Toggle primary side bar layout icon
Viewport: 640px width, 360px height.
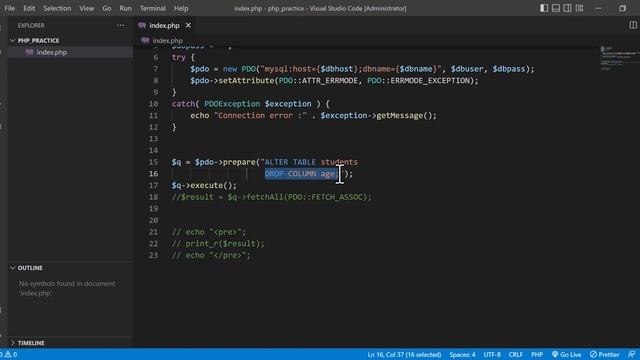(x=544, y=8)
